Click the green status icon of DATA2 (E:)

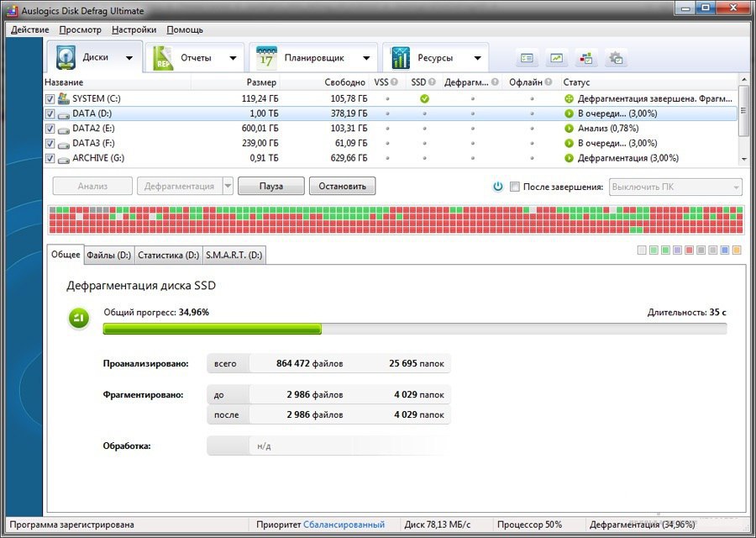coord(569,129)
